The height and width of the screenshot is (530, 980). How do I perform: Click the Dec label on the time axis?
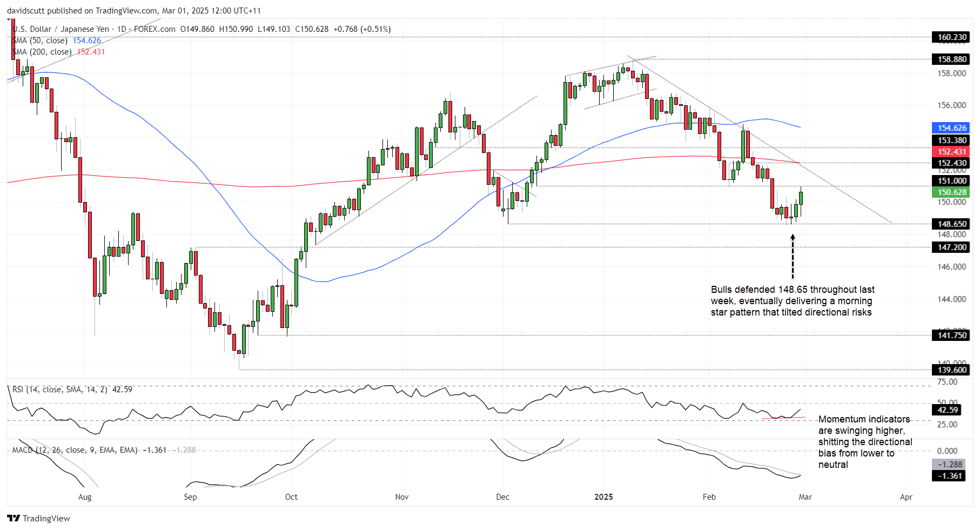tap(502, 497)
